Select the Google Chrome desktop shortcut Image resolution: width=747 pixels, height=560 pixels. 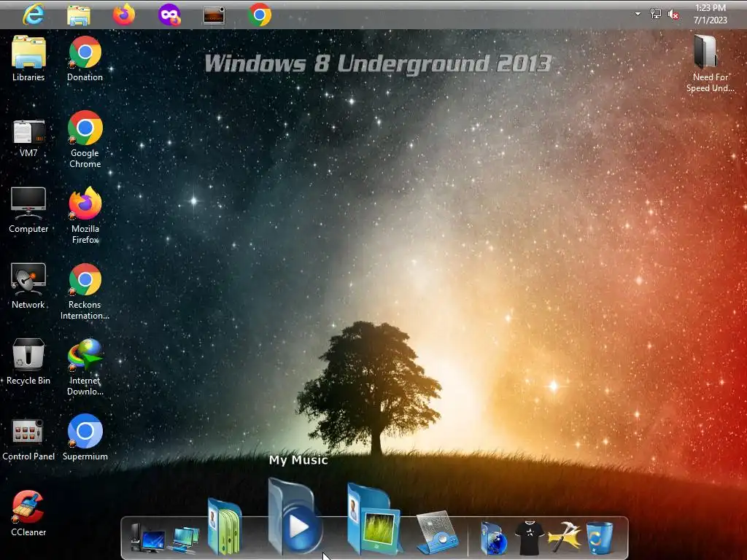pos(85,139)
